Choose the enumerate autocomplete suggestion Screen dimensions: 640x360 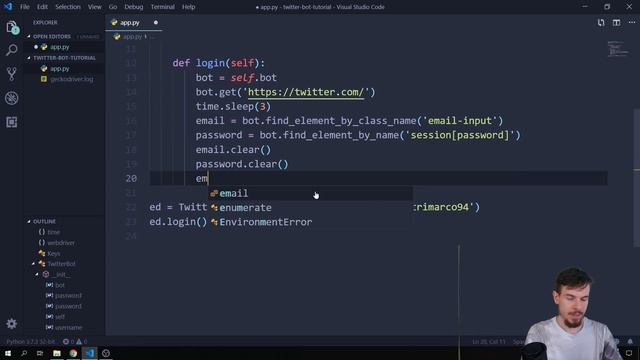[310, 208]
